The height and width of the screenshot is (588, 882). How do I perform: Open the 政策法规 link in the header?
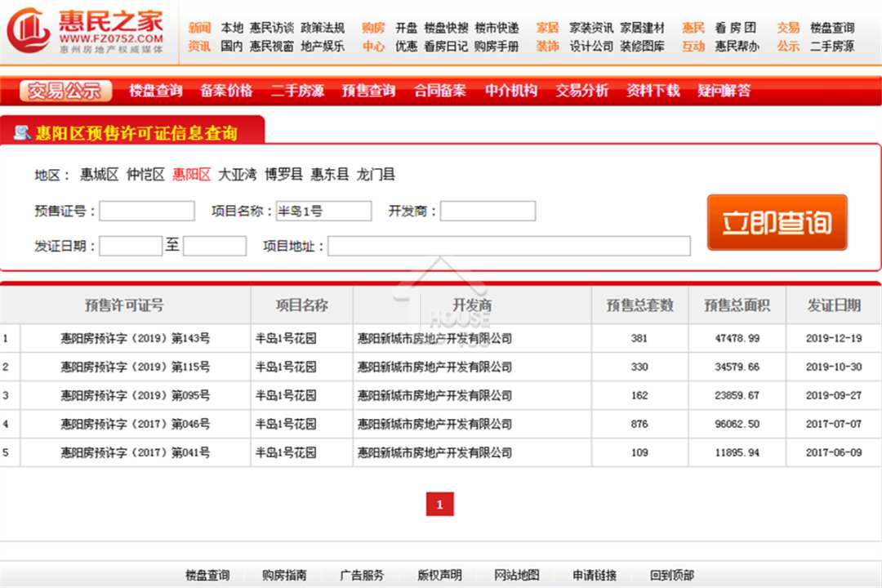click(323, 28)
